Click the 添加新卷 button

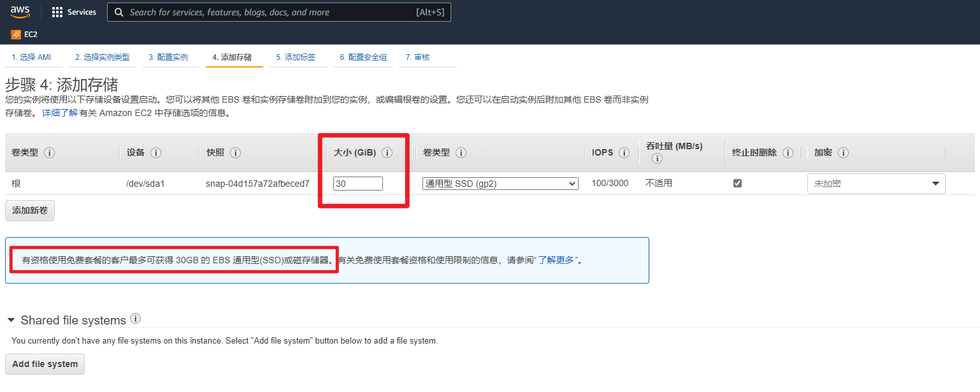click(30, 210)
